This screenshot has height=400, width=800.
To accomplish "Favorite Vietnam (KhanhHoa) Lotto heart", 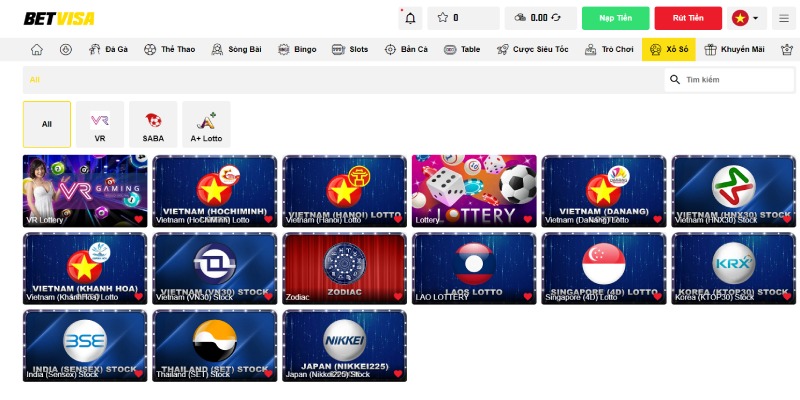I will 139,296.
